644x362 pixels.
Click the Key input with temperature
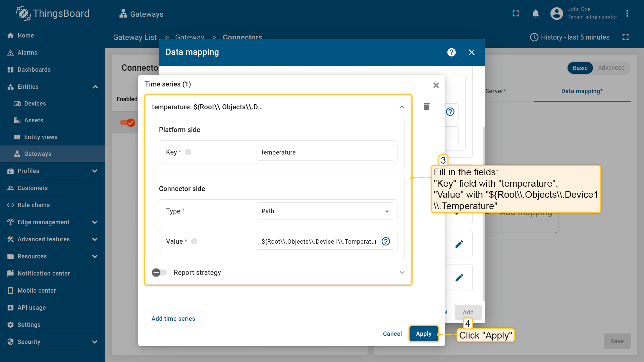click(325, 153)
